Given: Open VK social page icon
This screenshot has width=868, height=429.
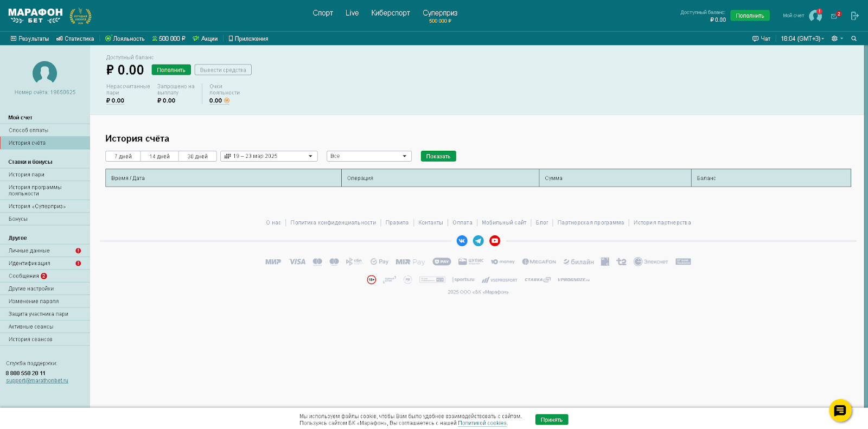Looking at the screenshot, I should [462, 241].
